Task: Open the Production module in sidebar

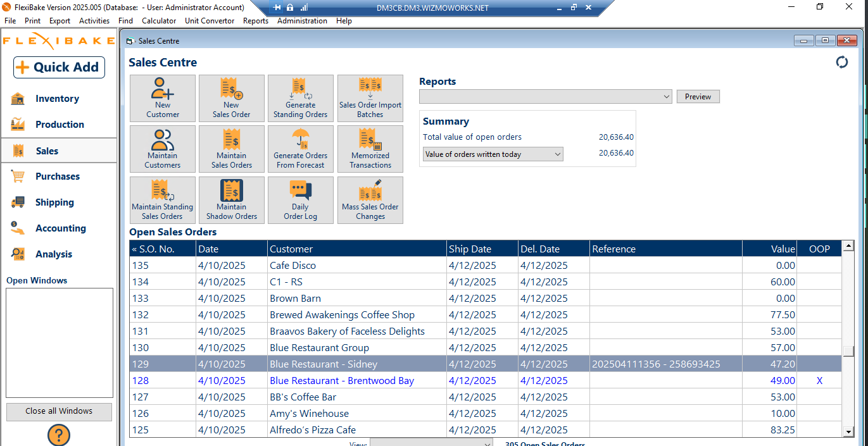Action: pos(58,125)
